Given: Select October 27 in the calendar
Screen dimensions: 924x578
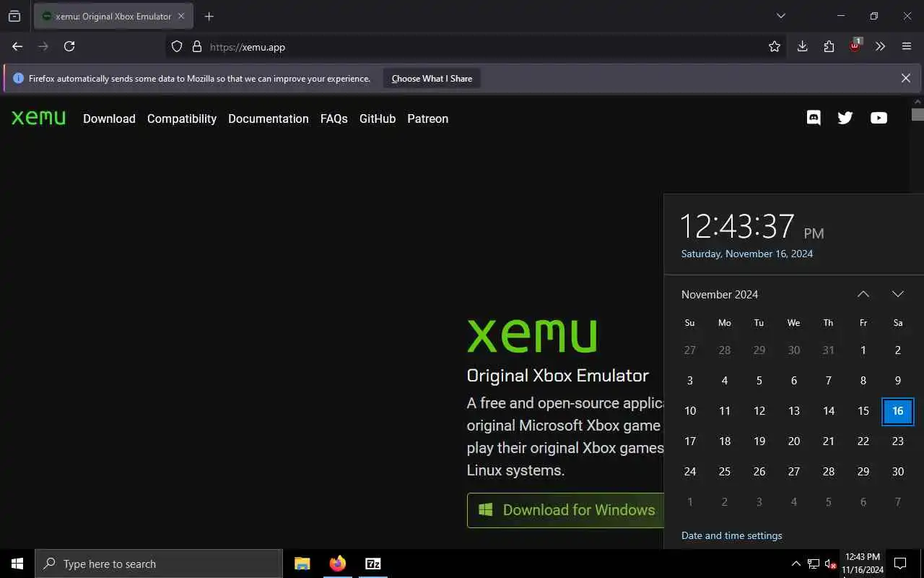Looking at the screenshot, I should coord(690,350).
